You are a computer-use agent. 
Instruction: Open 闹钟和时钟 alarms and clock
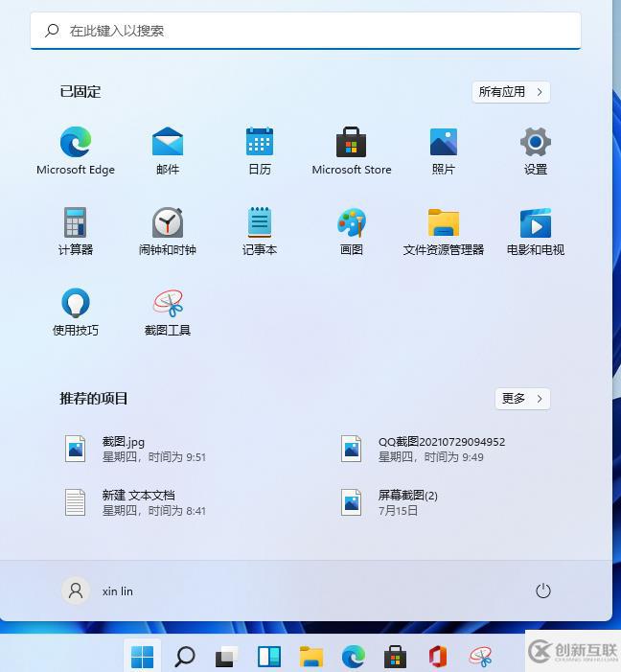[x=168, y=231]
